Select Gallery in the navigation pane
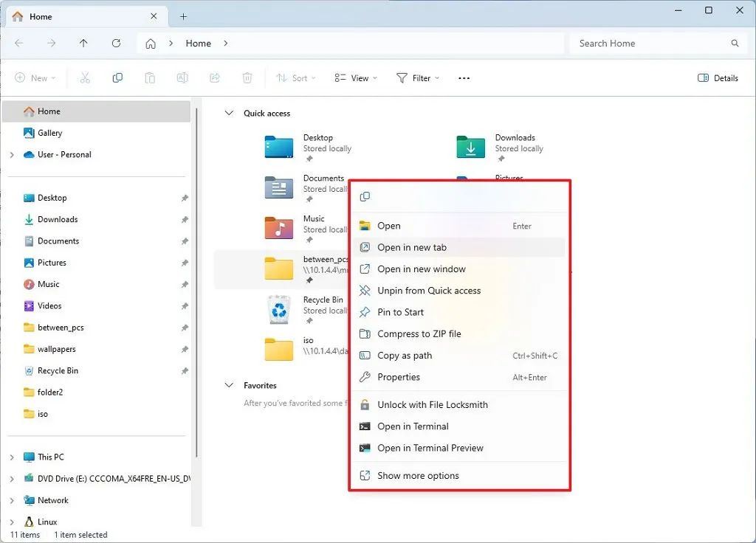The height and width of the screenshot is (543, 756). pyautogui.click(x=50, y=133)
